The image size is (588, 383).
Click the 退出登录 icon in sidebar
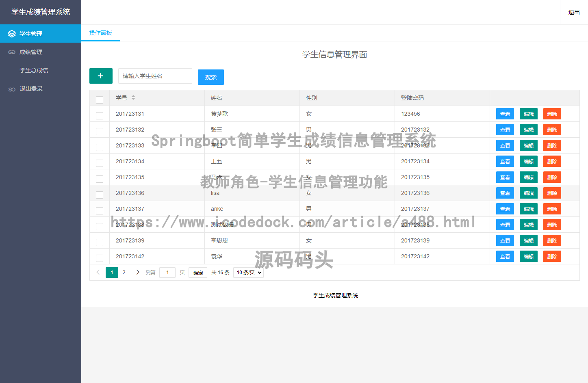12,89
